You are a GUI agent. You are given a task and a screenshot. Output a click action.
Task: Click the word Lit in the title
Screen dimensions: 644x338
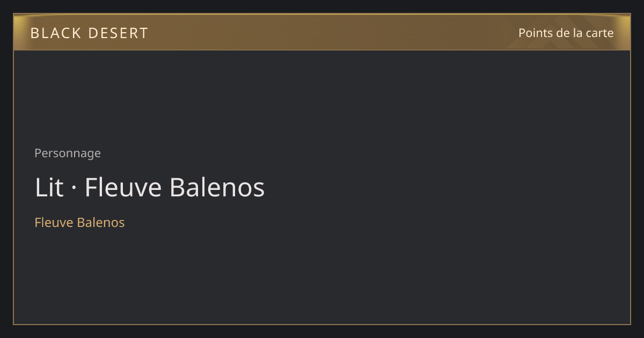click(49, 188)
